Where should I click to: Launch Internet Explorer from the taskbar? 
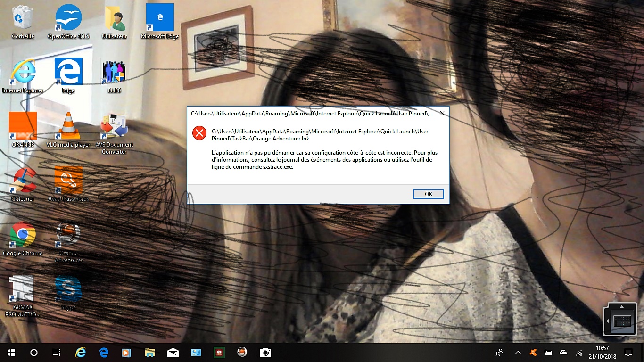(x=81, y=353)
